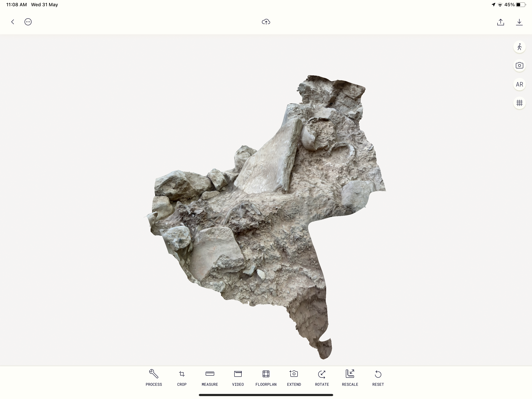Go back with the chevron arrow
This screenshot has height=399, width=532.
click(12, 22)
